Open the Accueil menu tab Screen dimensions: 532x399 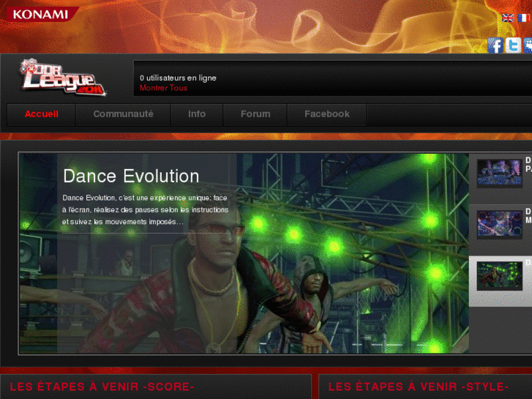[x=42, y=114]
